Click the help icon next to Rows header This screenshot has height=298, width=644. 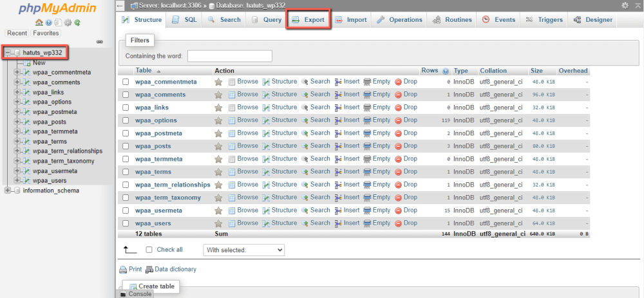(x=446, y=71)
